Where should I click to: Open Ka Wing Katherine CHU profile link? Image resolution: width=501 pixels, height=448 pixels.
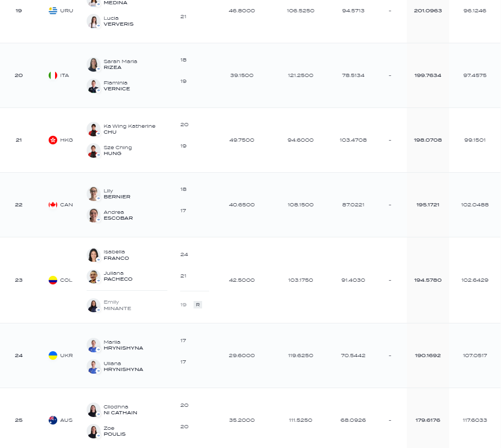pos(129,129)
